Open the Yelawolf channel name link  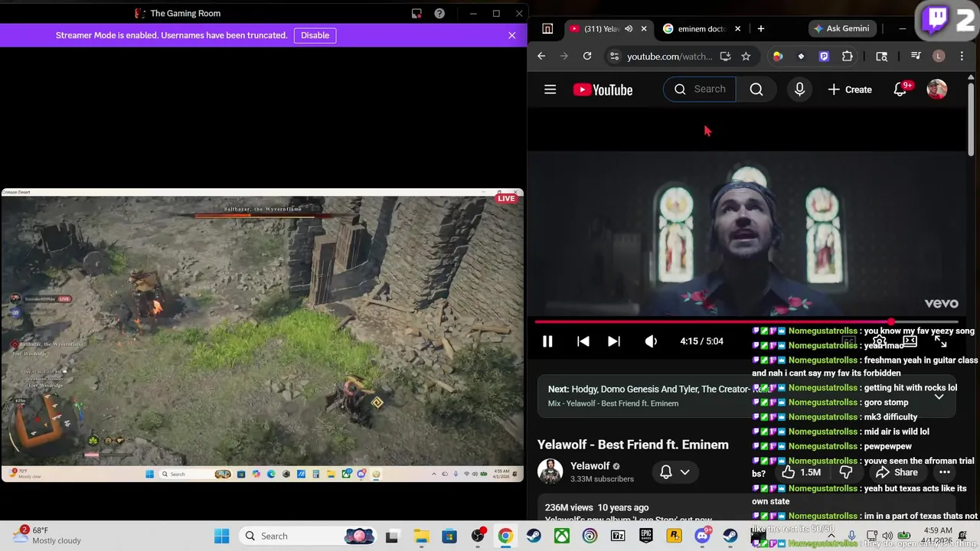point(590,465)
